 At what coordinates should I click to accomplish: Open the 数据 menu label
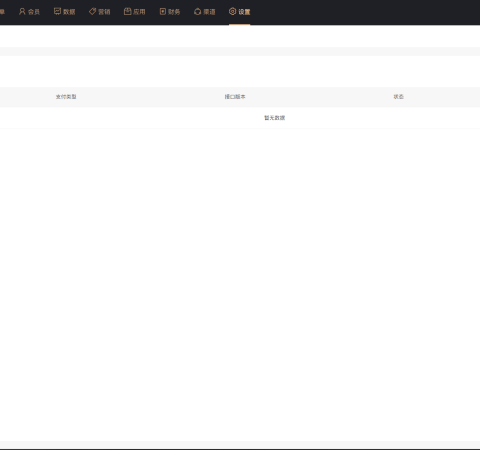click(69, 12)
